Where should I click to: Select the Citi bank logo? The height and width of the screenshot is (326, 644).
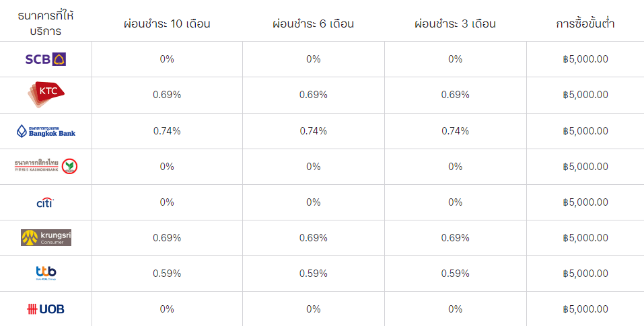(x=45, y=202)
